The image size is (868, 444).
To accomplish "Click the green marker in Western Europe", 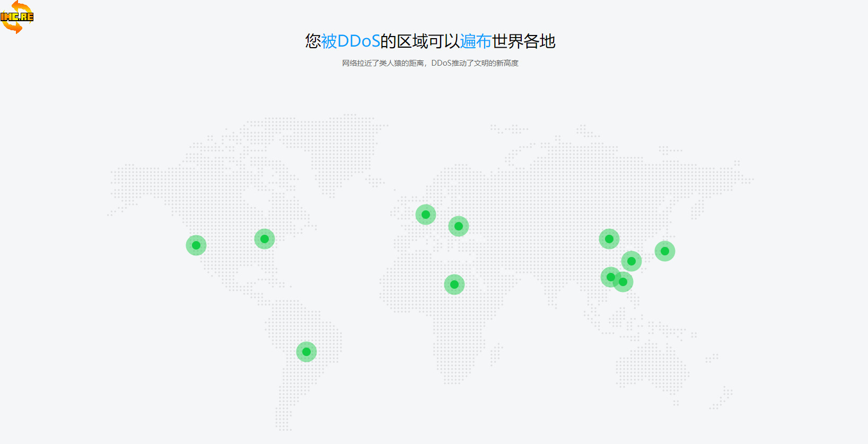I will pos(426,215).
